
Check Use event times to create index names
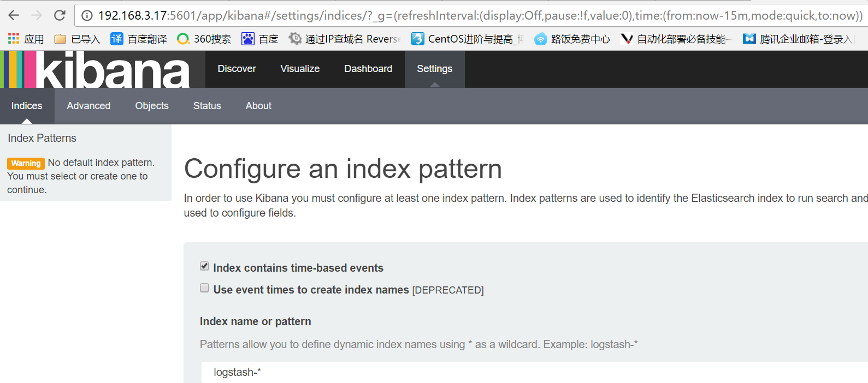pyautogui.click(x=204, y=288)
